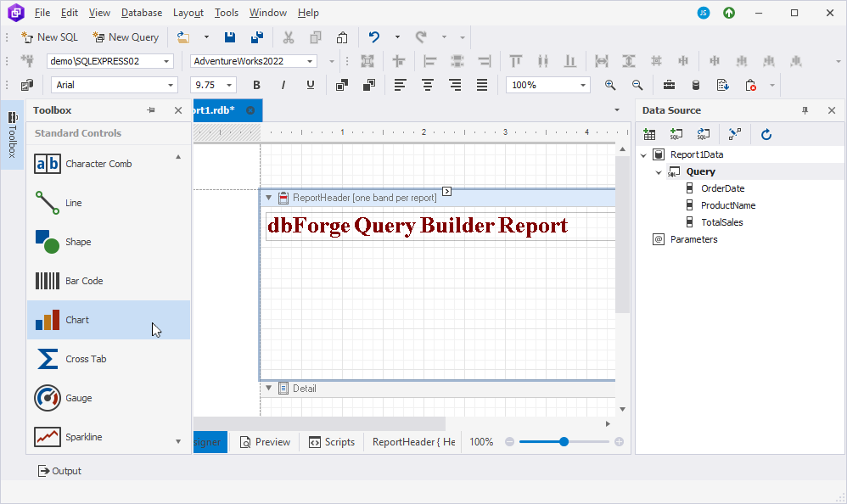This screenshot has width=847, height=504.
Task: Pin the Toolbox panel
Action: [x=151, y=110]
